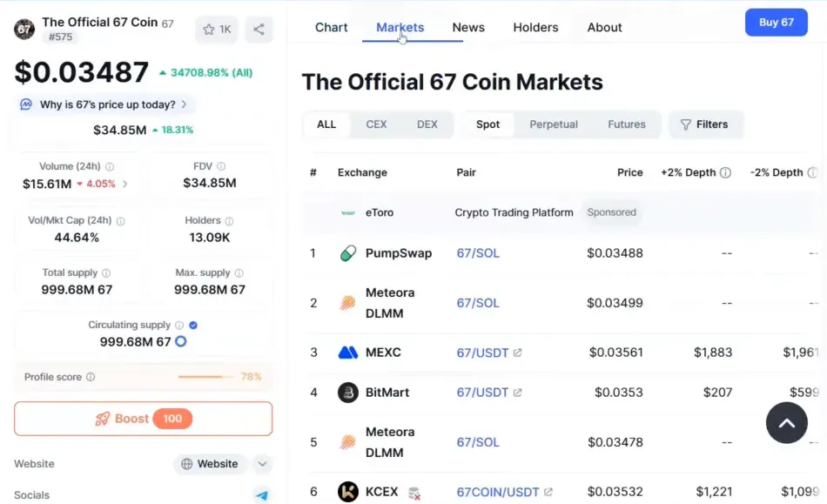
Task: Click the Telegram icon next to Socials
Action: (x=261, y=494)
